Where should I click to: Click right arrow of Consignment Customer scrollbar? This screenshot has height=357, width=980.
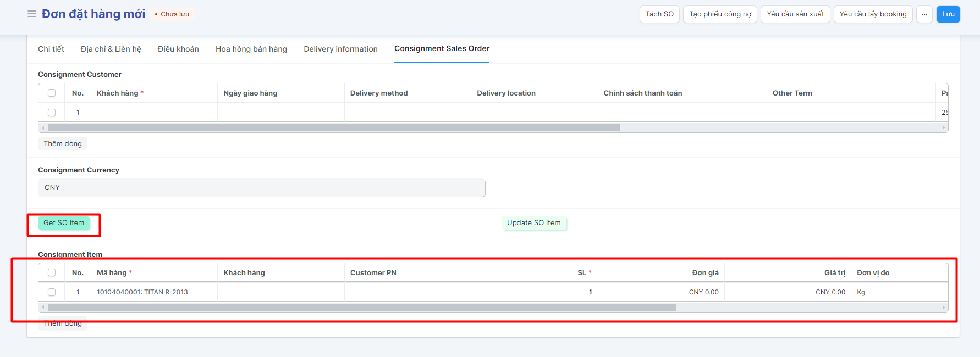[x=944, y=127]
